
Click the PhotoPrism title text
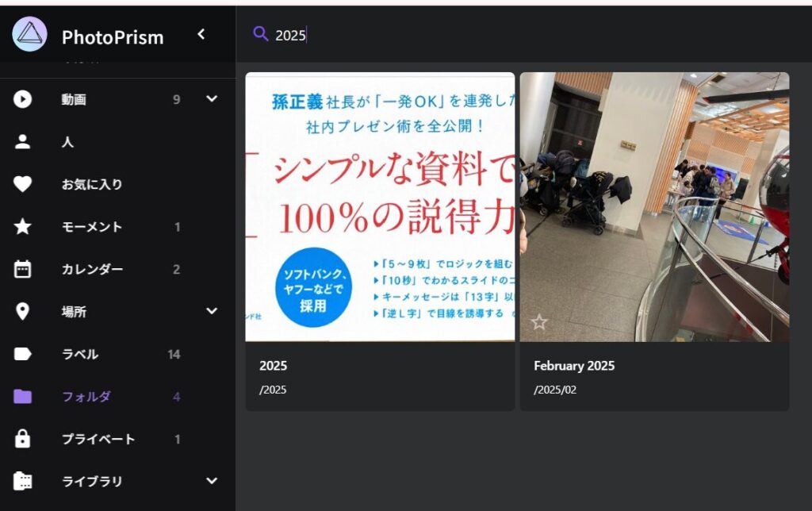(113, 37)
